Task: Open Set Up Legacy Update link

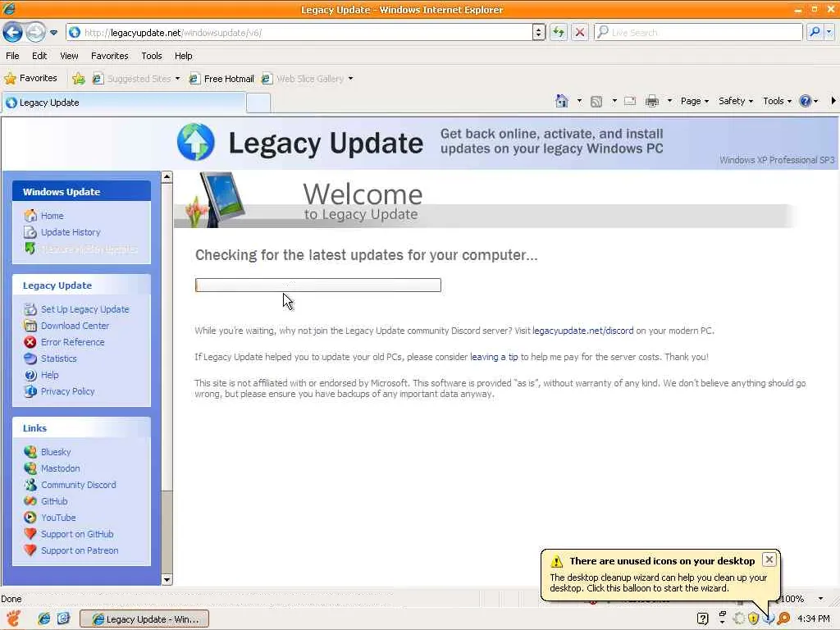Action: (84, 309)
